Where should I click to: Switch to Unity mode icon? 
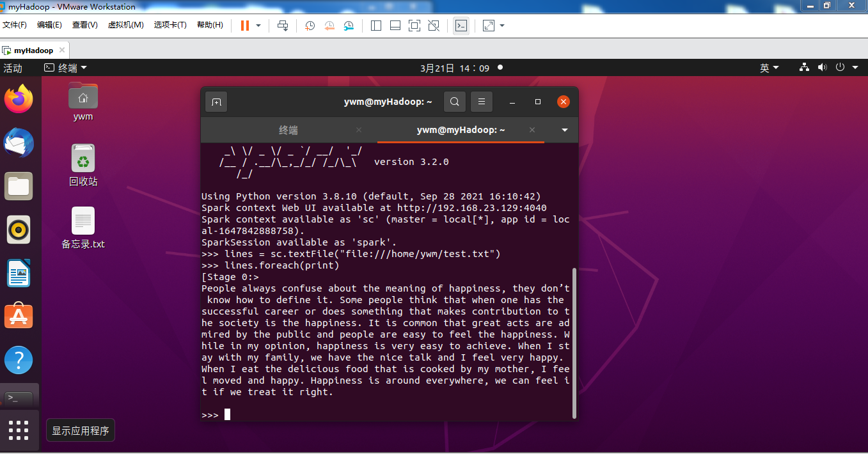pyautogui.click(x=434, y=26)
